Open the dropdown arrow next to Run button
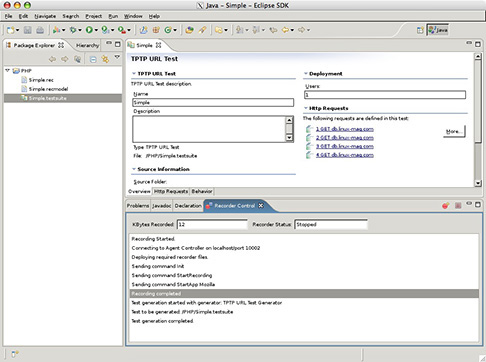Screen dimensions: 486x362 (96, 30)
